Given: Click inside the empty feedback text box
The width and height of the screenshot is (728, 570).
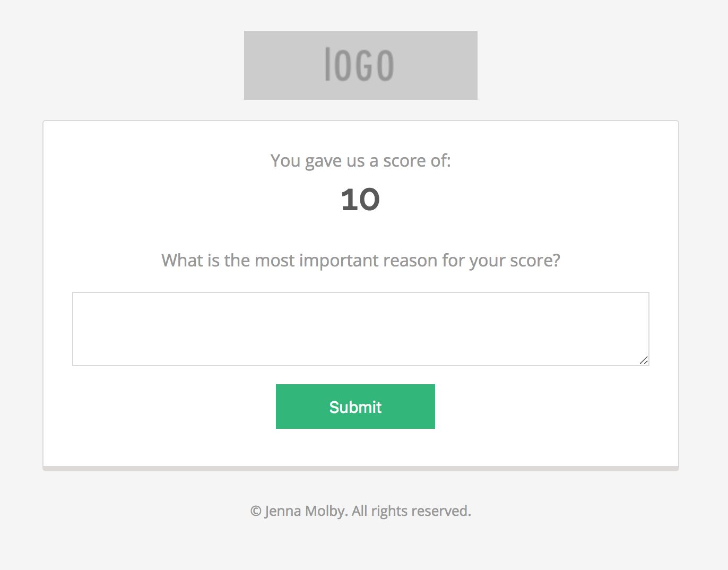Looking at the screenshot, I should tap(360, 329).
